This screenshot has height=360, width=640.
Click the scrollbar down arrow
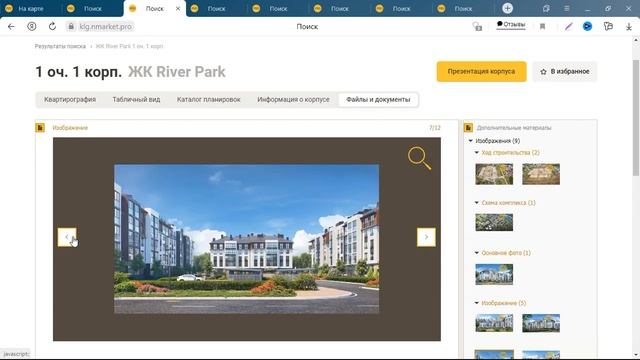point(636,355)
